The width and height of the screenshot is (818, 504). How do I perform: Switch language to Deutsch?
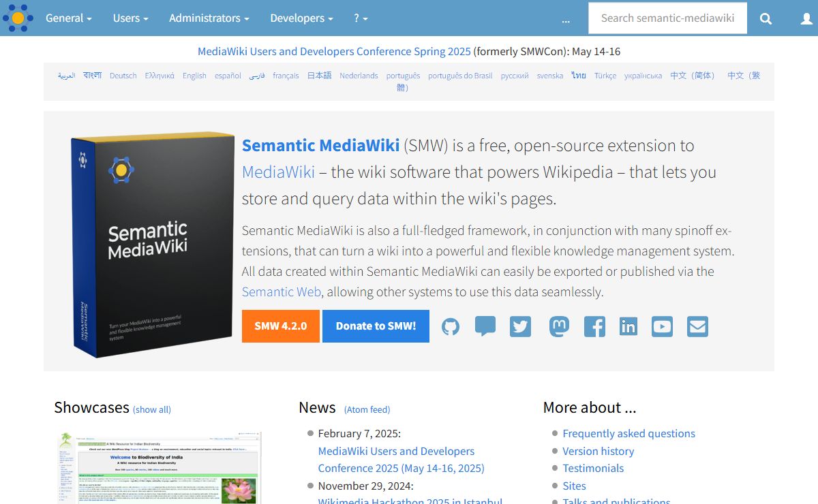123,76
